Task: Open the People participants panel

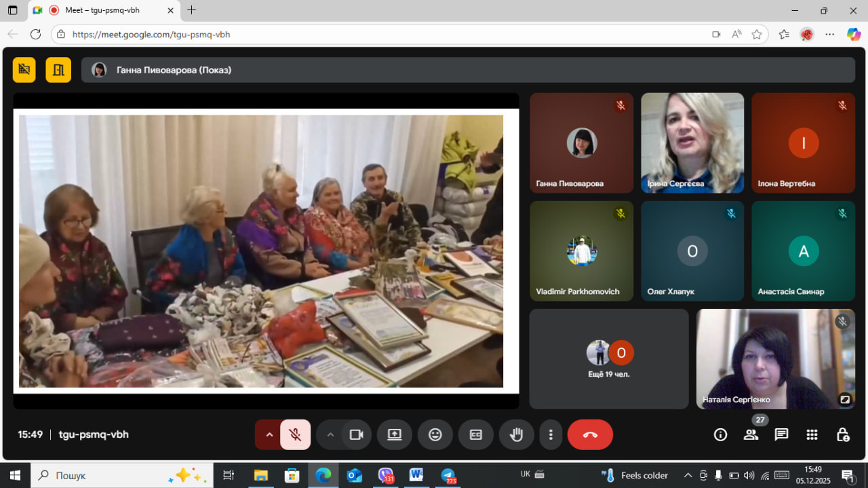Action: click(751, 435)
